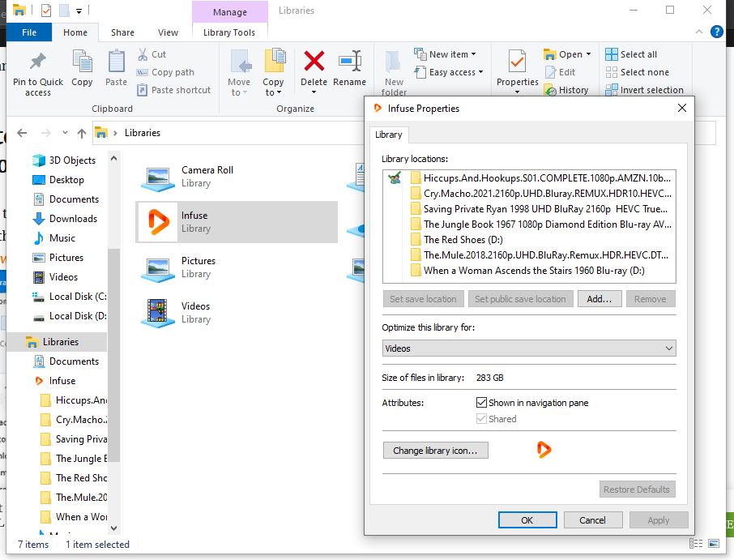Switch to details view in status bar

click(696, 544)
